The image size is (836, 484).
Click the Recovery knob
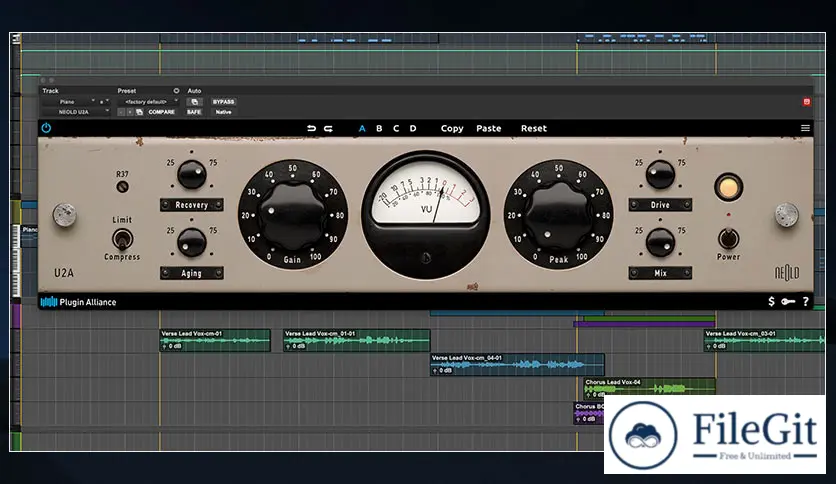point(191,174)
